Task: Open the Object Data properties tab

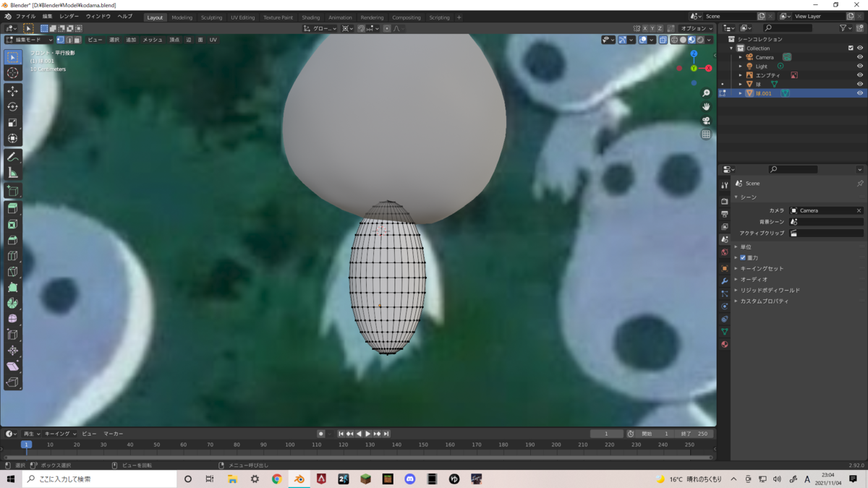Action: [x=725, y=332]
